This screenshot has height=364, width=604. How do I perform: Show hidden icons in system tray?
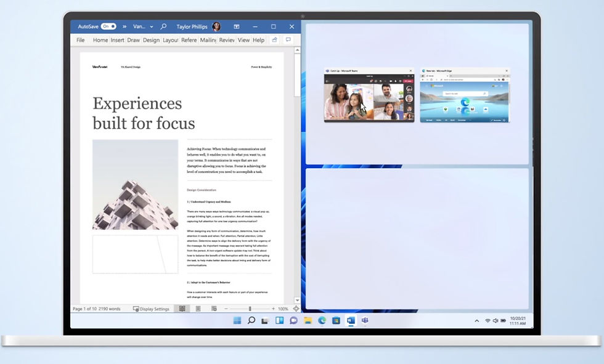[476, 321]
